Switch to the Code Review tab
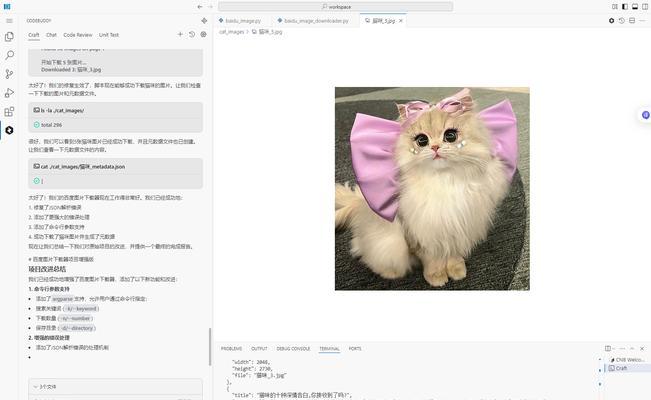651x400 pixels. tap(78, 35)
